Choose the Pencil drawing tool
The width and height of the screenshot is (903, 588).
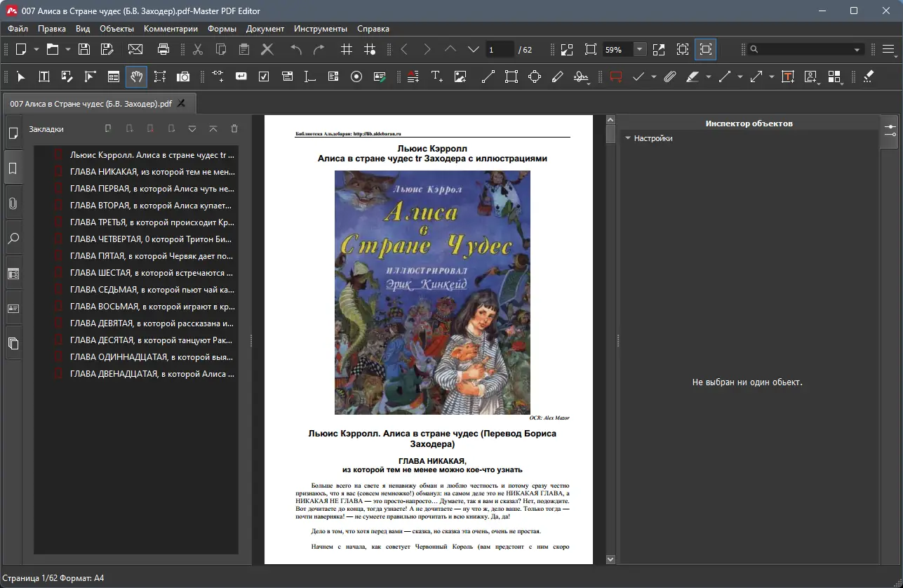pyautogui.click(x=557, y=76)
